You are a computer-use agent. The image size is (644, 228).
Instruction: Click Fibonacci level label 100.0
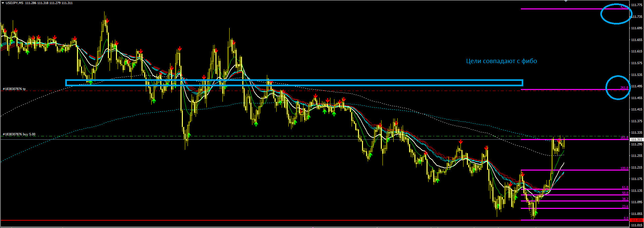click(624, 168)
